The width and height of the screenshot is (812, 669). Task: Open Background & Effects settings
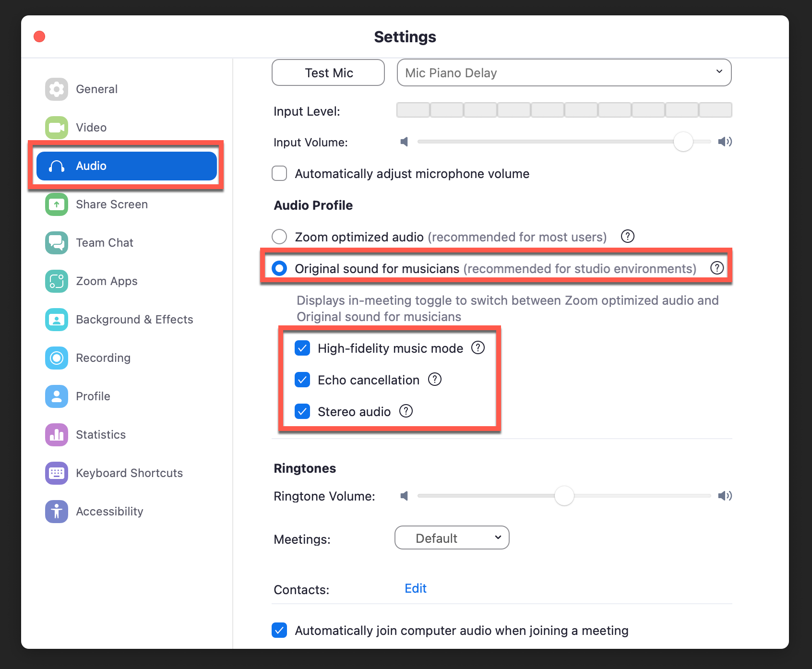point(127,320)
